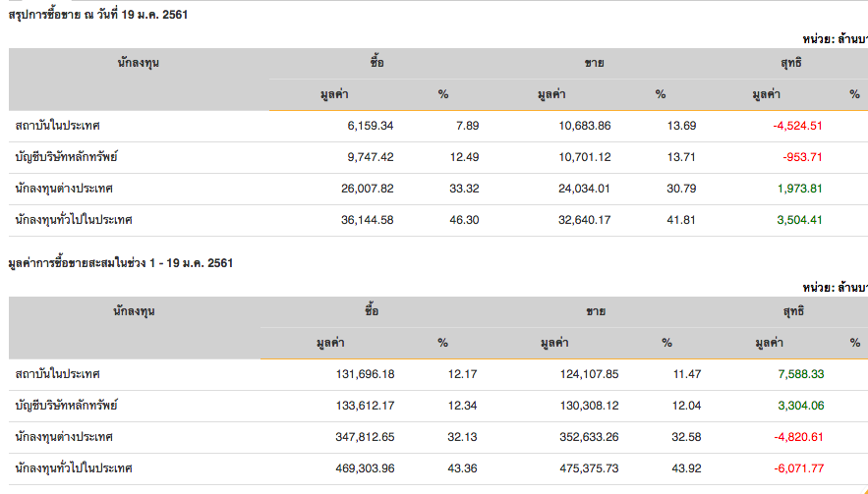The width and height of the screenshot is (868, 494).
Task: Click the red net value -953.71
Action: (x=802, y=157)
